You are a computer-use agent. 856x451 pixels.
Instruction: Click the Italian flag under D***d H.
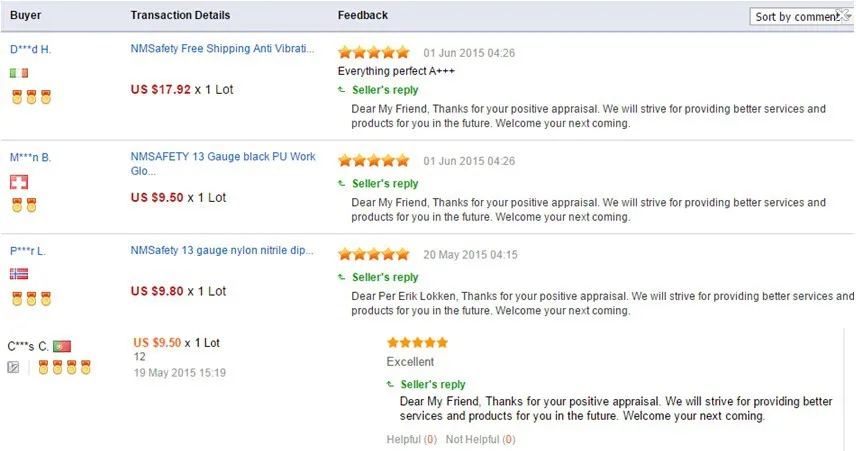(x=19, y=73)
